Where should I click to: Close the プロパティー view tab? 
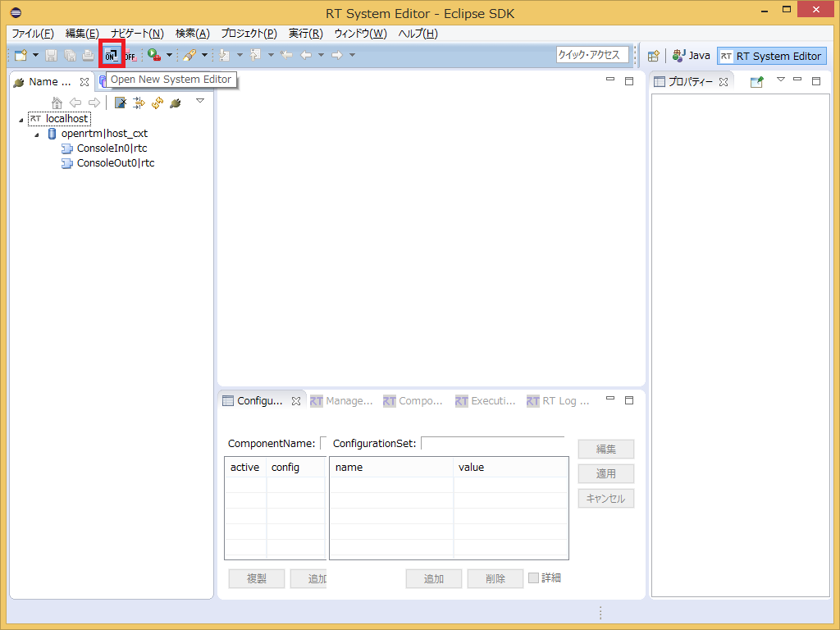[724, 82]
